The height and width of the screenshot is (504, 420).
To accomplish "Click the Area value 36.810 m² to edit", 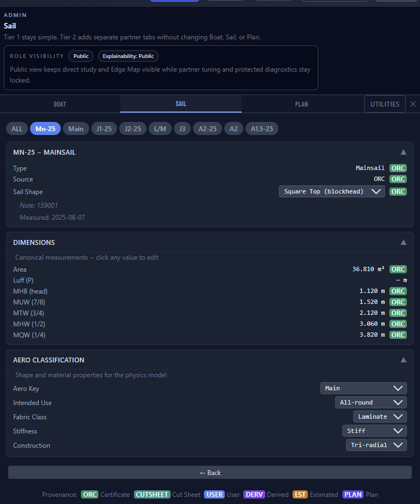I will point(368,269).
